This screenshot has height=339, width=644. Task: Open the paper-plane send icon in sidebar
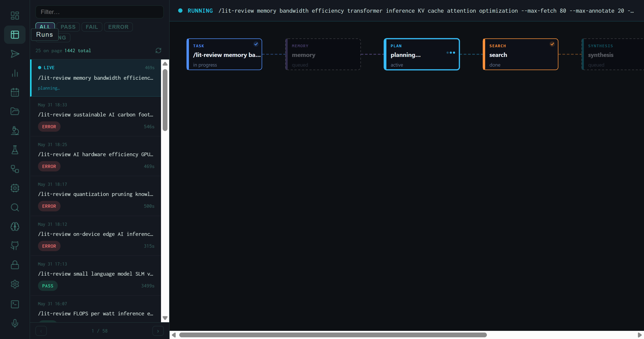[x=15, y=54]
